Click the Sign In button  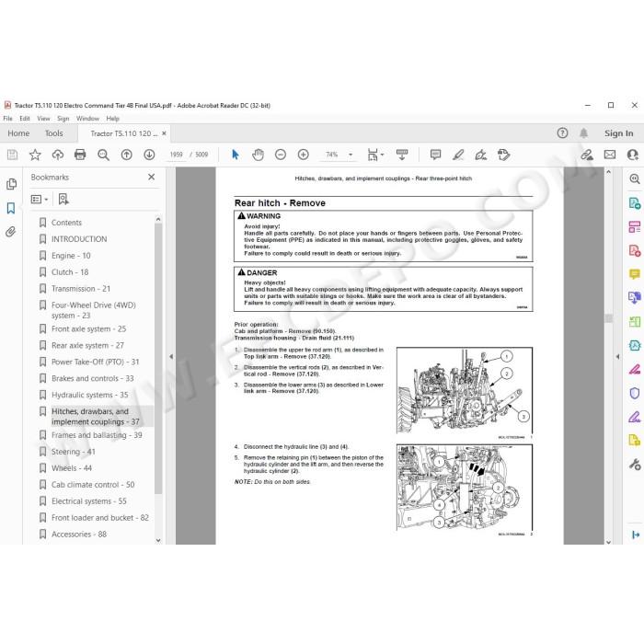point(618,133)
